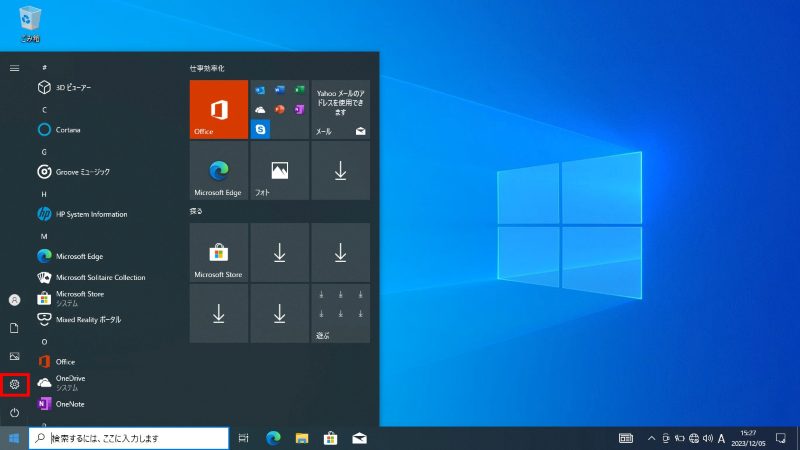Click the Power button in Start sidebar
800x450 pixels.
point(14,412)
